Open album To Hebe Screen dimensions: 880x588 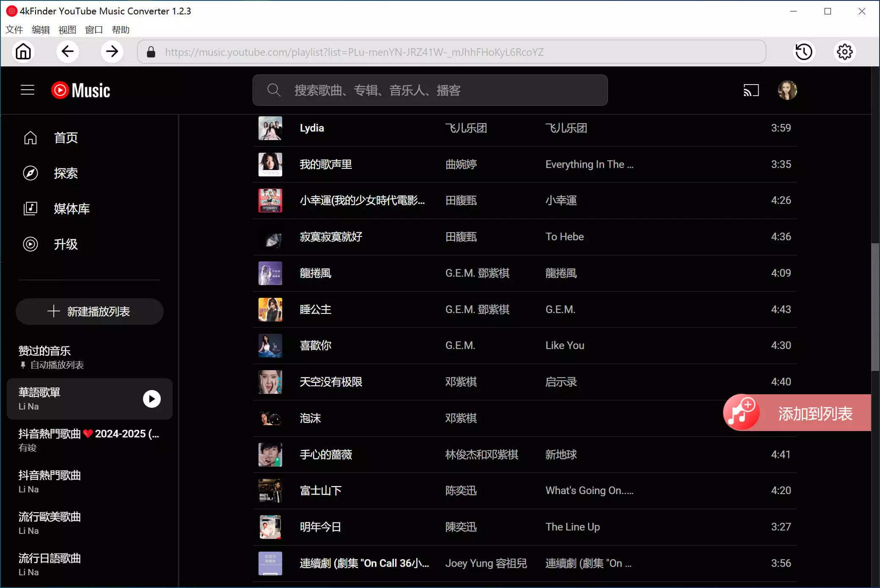(x=564, y=237)
